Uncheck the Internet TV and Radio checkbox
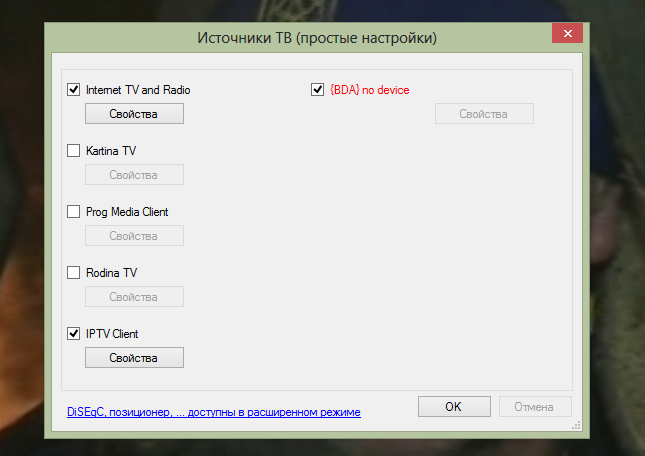 [x=73, y=90]
